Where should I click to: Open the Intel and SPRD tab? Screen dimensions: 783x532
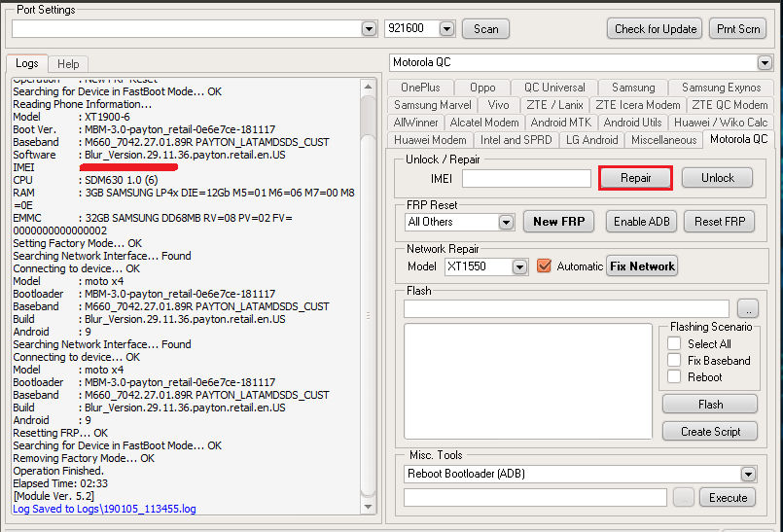516,140
